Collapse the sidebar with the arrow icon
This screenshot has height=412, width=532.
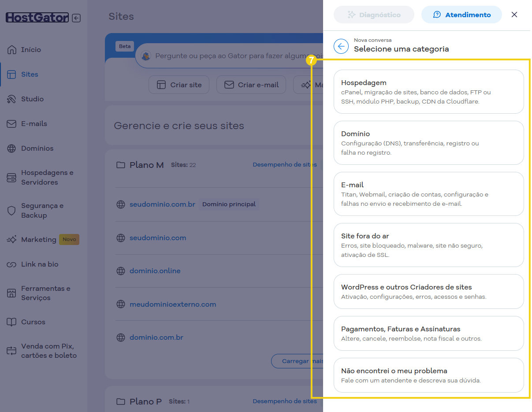pos(76,18)
